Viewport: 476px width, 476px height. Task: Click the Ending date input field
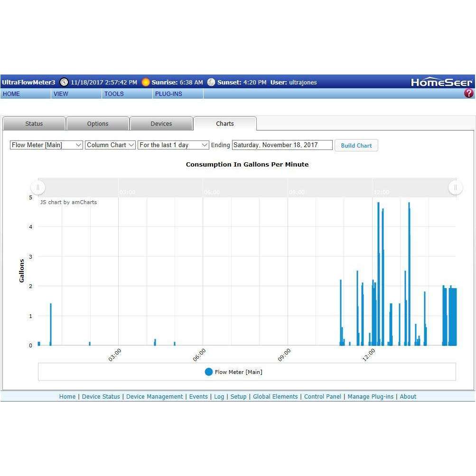tap(282, 145)
